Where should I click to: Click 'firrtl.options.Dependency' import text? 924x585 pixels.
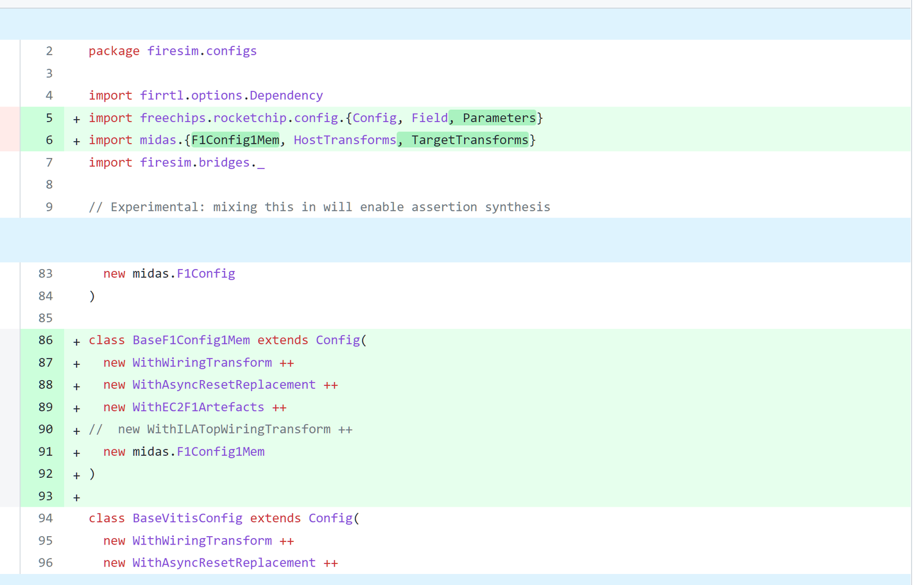click(232, 96)
